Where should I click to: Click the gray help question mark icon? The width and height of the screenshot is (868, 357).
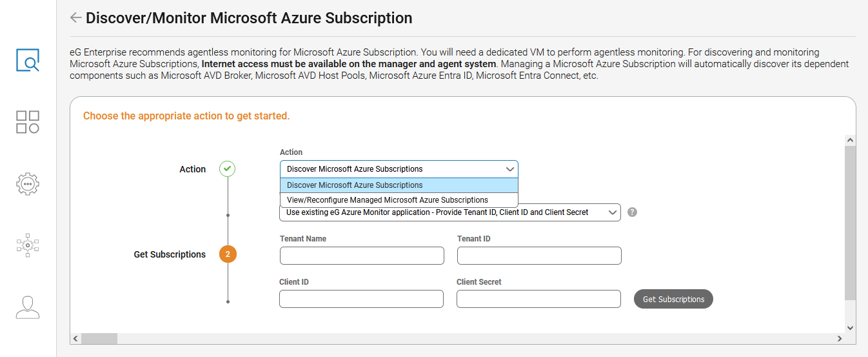(x=632, y=212)
